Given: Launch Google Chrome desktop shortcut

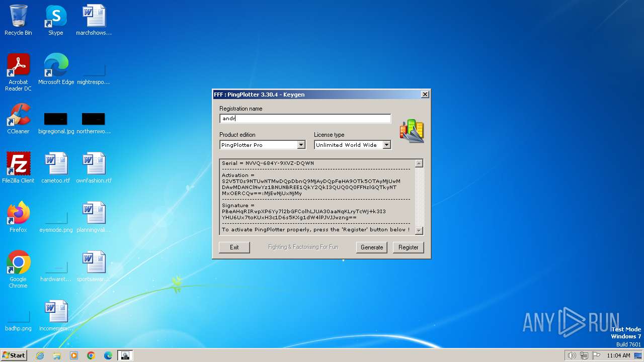Looking at the screenshot, I should [x=18, y=269].
